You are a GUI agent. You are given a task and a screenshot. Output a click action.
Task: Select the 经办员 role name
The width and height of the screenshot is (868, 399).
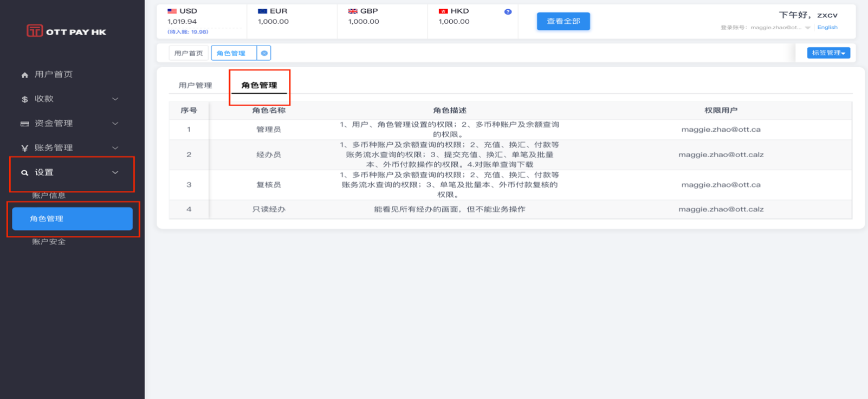269,155
